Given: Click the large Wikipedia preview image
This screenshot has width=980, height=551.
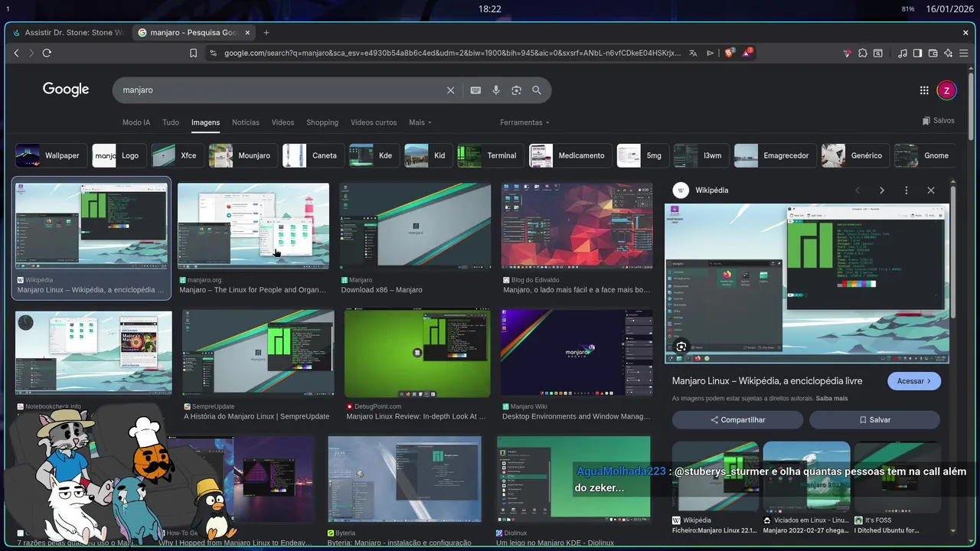Looking at the screenshot, I should coord(806,283).
